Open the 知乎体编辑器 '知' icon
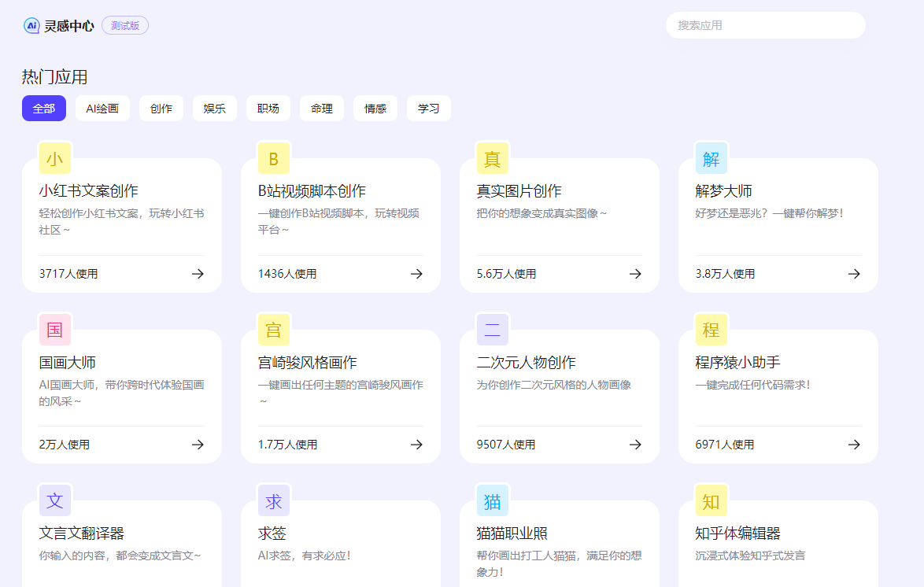The height and width of the screenshot is (587, 924). coord(711,500)
